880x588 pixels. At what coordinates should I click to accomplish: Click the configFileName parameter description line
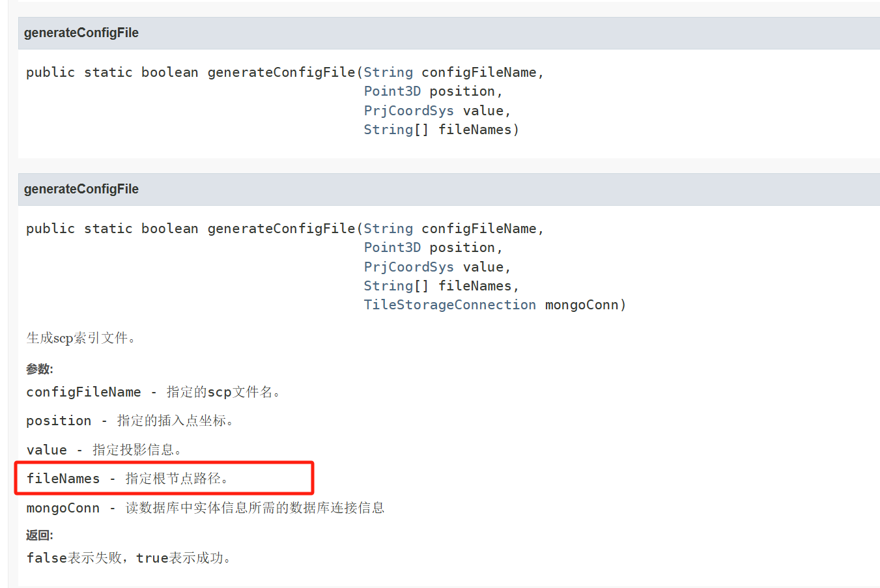pos(153,392)
